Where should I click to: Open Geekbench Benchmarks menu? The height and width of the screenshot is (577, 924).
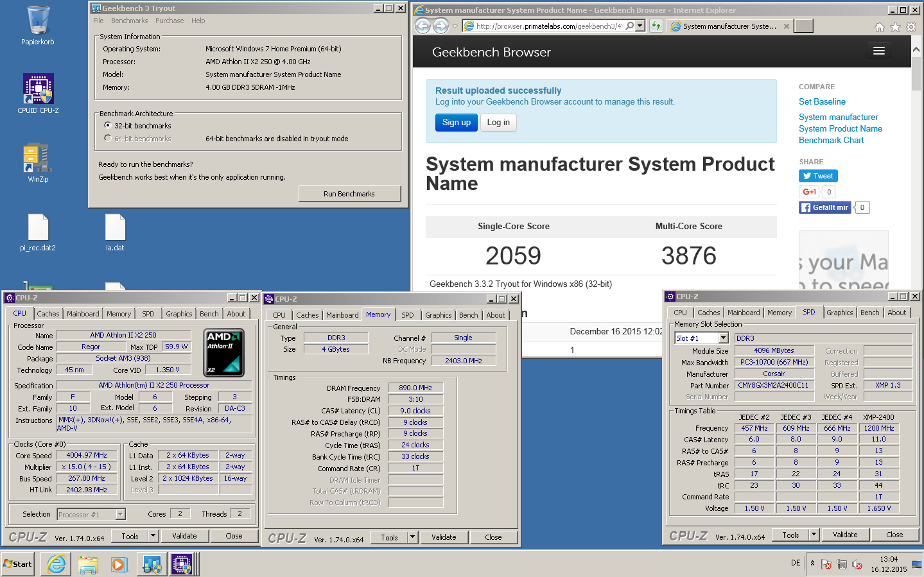[129, 21]
